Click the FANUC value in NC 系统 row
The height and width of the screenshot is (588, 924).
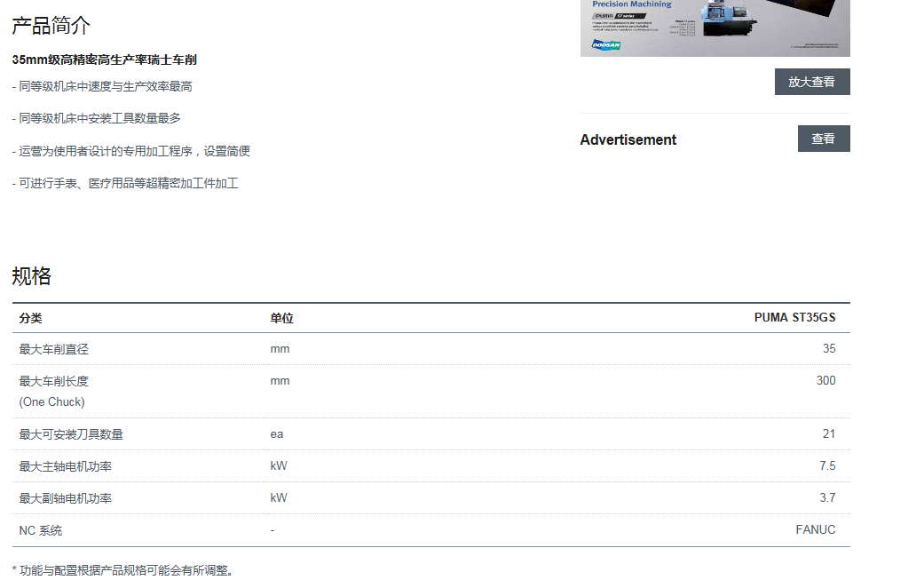815,530
